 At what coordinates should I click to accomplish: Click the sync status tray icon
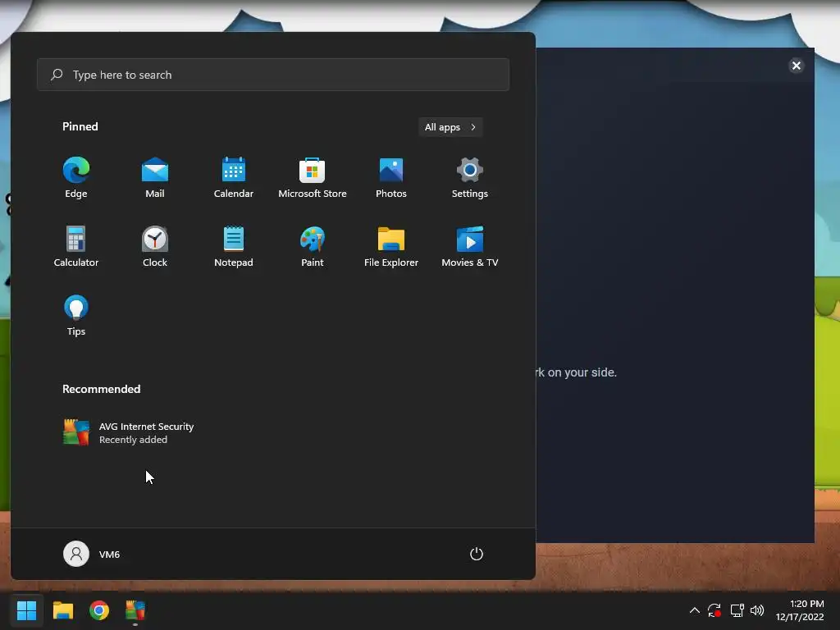pyautogui.click(x=714, y=610)
